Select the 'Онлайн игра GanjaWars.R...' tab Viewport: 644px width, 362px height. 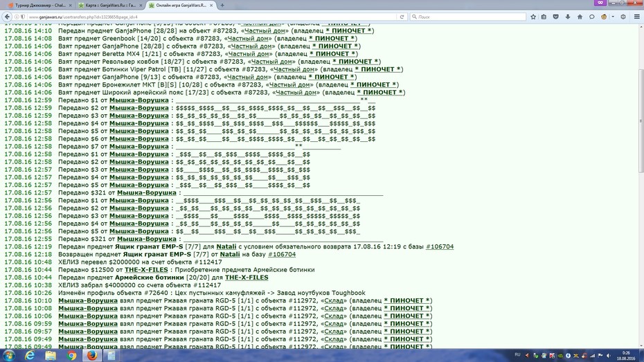click(181, 6)
